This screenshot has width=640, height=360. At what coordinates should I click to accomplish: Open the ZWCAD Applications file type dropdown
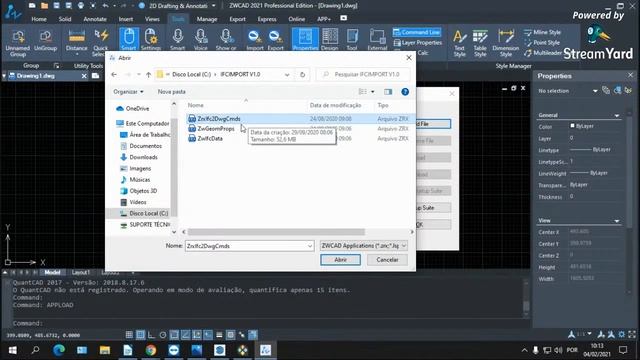(x=364, y=246)
